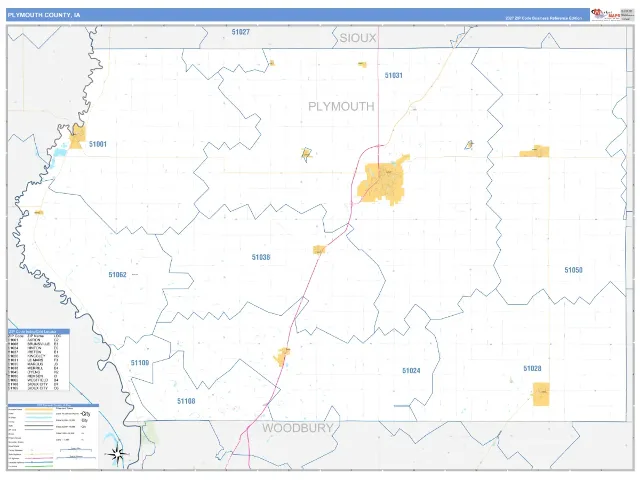Viewport: 640px width, 480px height.
Task: Click ZIP code label 51024
Action: point(411,371)
